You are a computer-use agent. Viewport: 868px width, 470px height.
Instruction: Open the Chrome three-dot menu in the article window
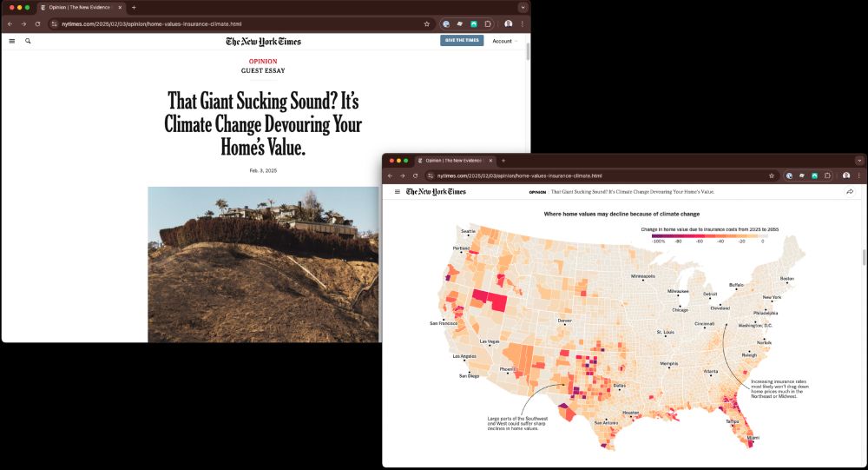[x=522, y=23]
